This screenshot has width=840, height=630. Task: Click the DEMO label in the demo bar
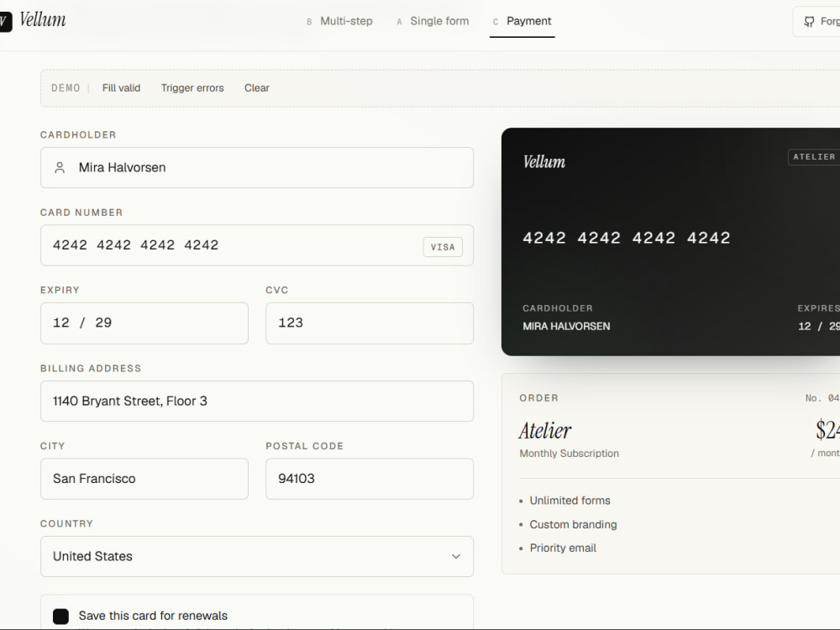[66, 88]
